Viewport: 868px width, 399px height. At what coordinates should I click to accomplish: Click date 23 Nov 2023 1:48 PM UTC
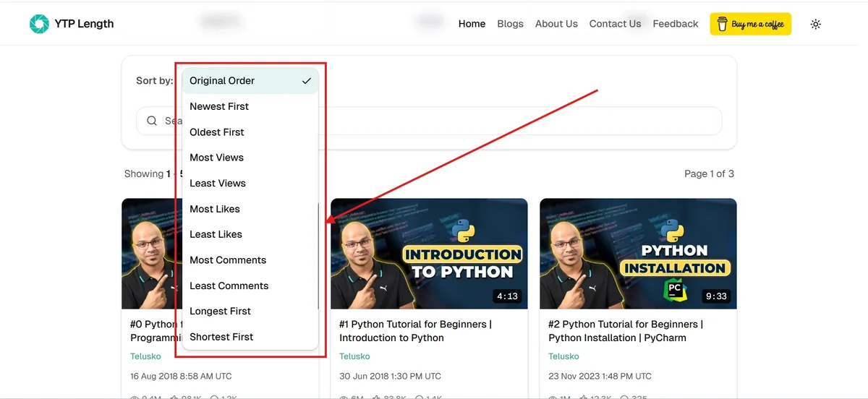600,377
